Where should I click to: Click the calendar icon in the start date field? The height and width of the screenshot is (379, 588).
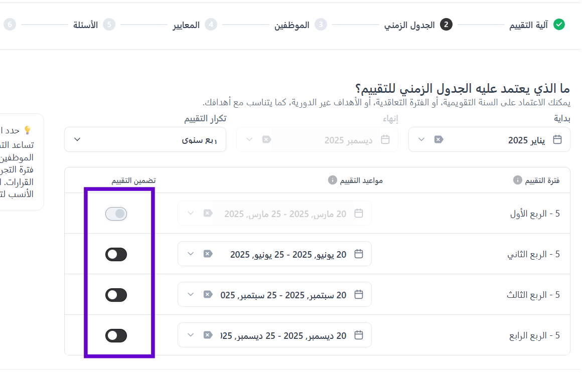click(x=557, y=139)
